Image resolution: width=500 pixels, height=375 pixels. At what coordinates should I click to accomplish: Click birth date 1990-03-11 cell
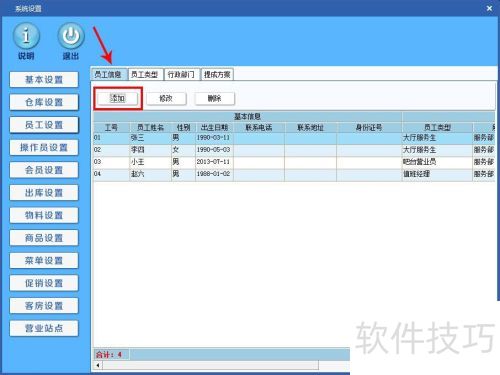click(213, 138)
